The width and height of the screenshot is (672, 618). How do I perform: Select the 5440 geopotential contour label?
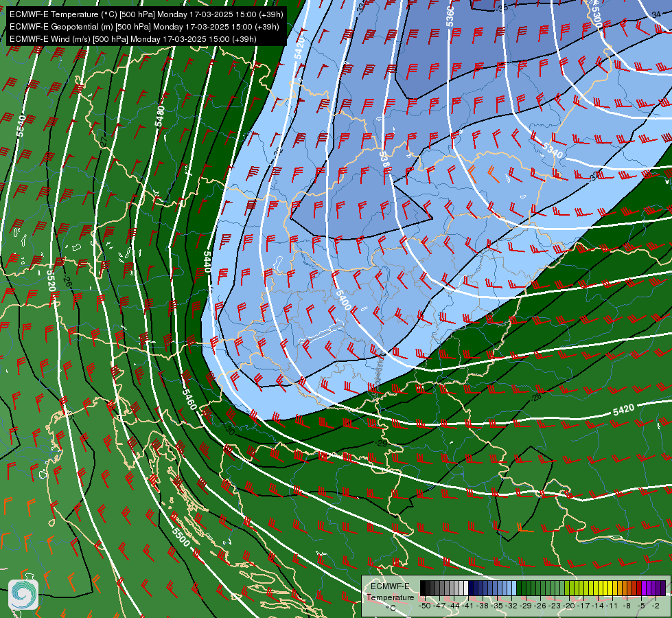[x=207, y=262]
